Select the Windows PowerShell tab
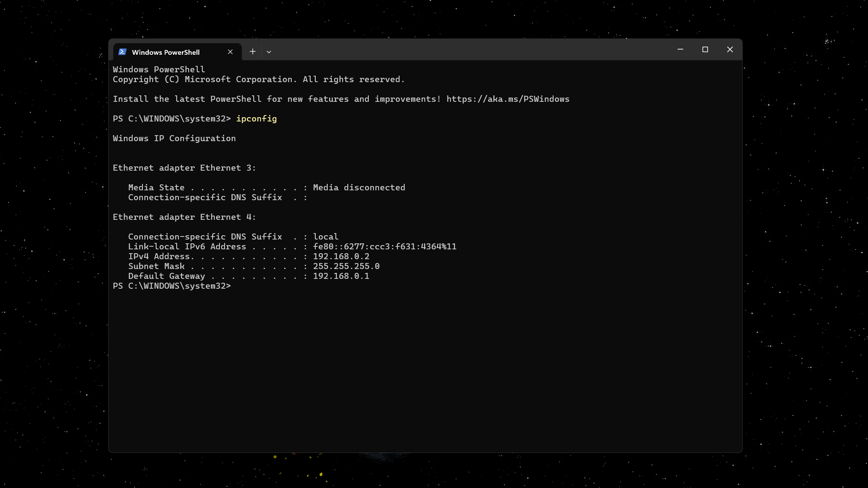Image resolution: width=868 pixels, height=488 pixels. [x=178, y=52]
